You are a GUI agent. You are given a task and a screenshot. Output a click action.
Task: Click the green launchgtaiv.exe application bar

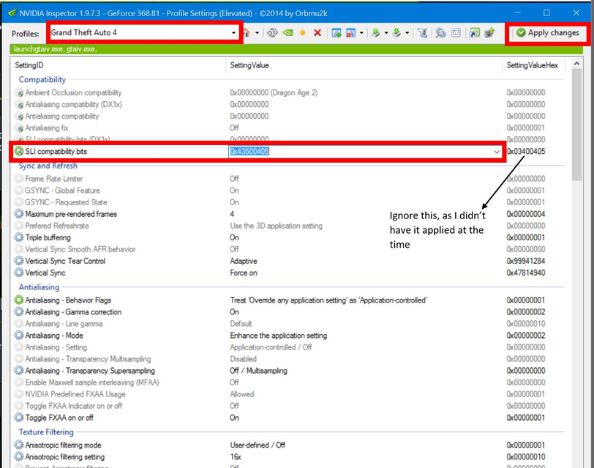[x=296, y=49]
